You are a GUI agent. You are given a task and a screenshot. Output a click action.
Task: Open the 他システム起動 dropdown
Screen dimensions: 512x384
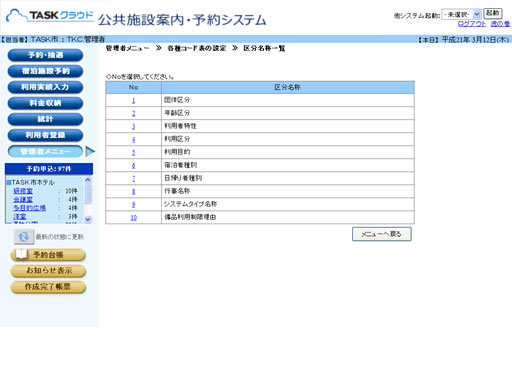pyautogui.click(x=461, y=14)
